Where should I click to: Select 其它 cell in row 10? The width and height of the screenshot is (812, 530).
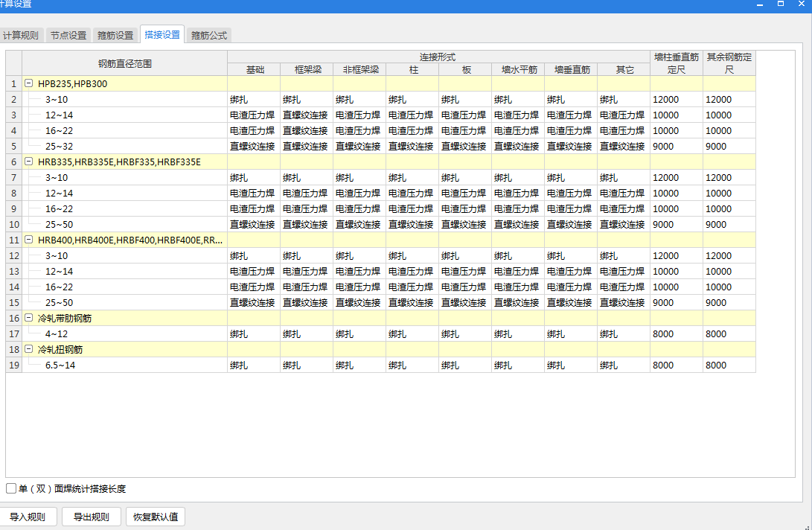[624, 224]
